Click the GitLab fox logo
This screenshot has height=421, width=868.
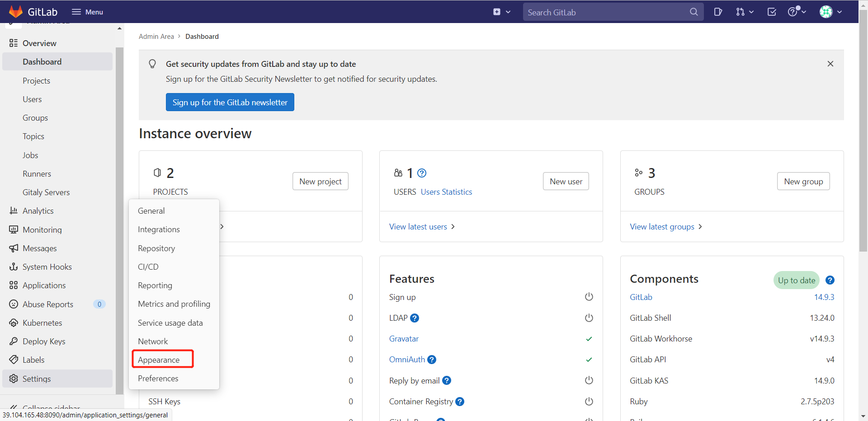[16, 12]
